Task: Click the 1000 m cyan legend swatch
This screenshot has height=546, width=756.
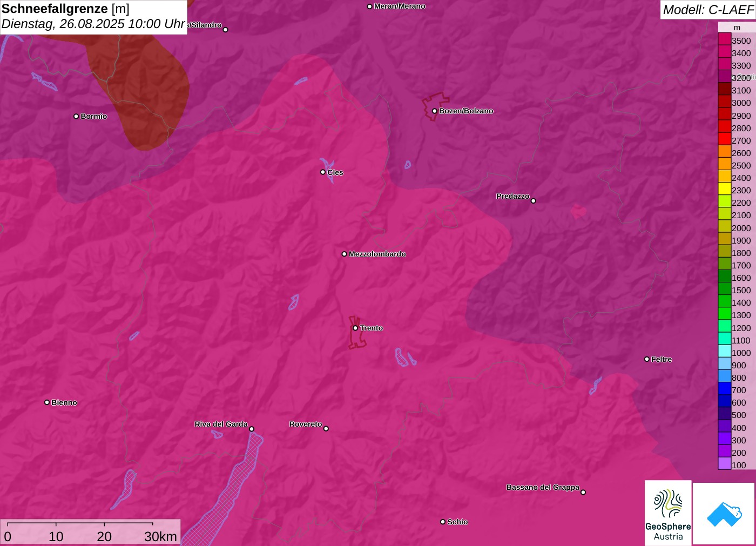Action: 725,351
